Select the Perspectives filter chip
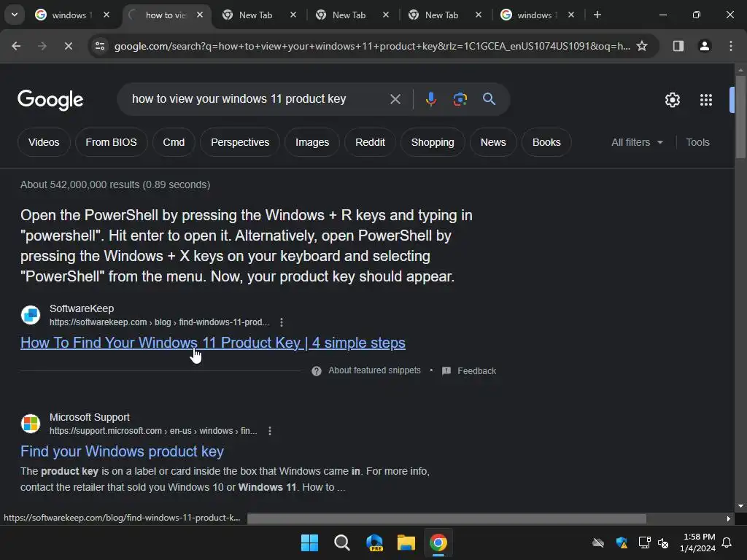Screen dimensions: 747x560 240,142
